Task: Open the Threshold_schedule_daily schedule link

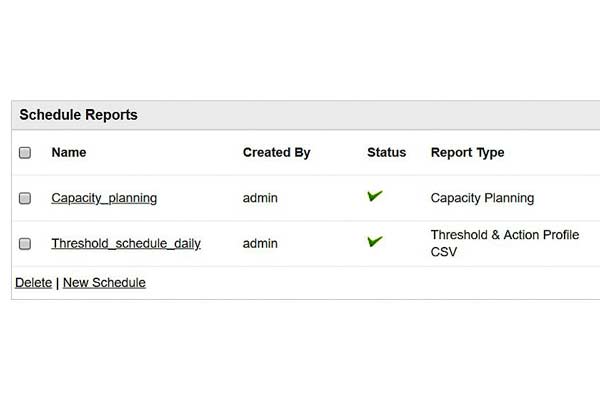Action: (126, 243)
